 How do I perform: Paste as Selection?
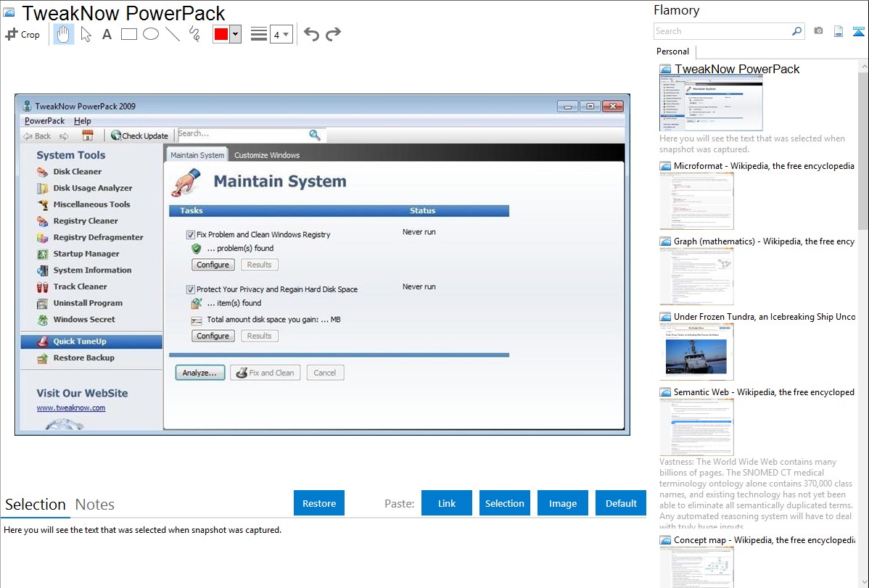click(505, 503)
